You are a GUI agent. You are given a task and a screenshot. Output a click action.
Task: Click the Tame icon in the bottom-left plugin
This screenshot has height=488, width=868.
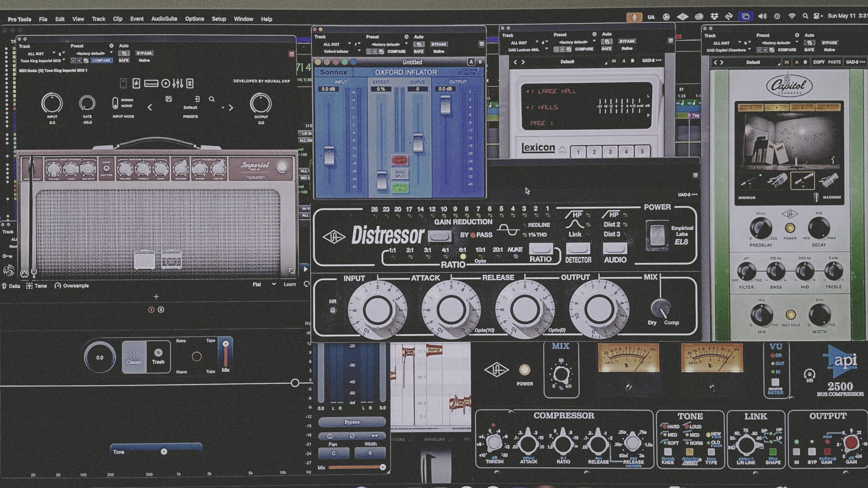tap(29, 286)
